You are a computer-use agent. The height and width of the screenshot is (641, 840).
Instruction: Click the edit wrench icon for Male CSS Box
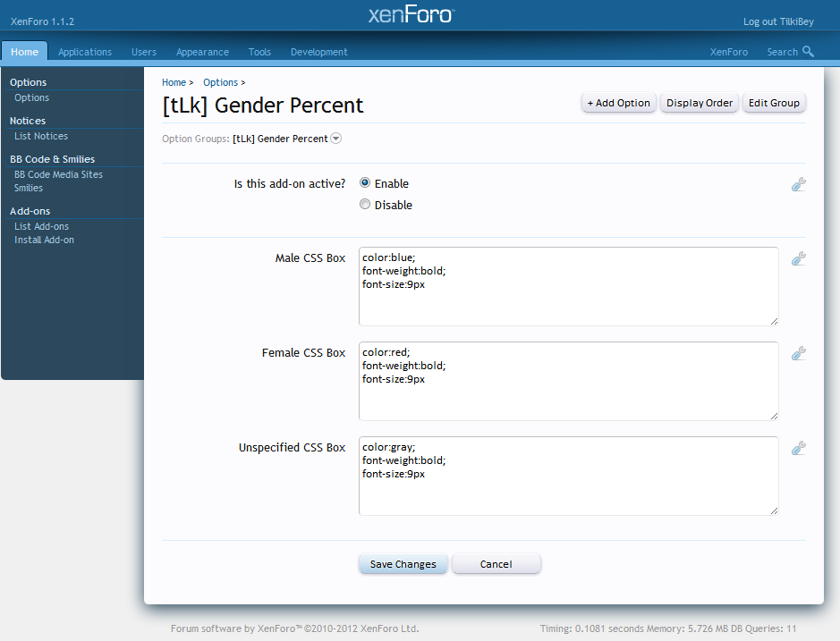coord(799,259)
